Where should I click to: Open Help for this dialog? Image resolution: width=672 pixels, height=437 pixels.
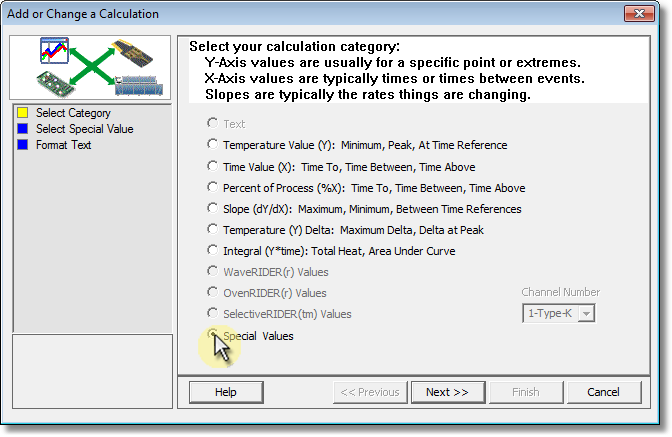tap(226, 392)
